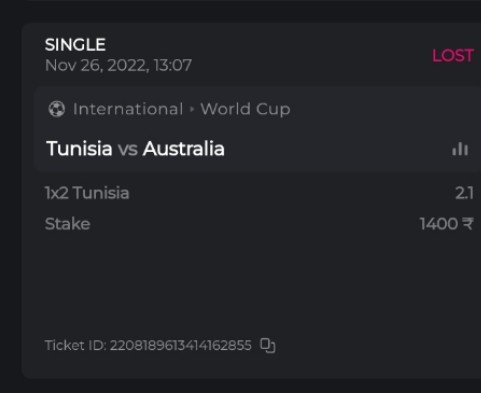Copy the ticket ID using copy icon
The height and width of the screenshot is (393, 481).
point(268,345)
